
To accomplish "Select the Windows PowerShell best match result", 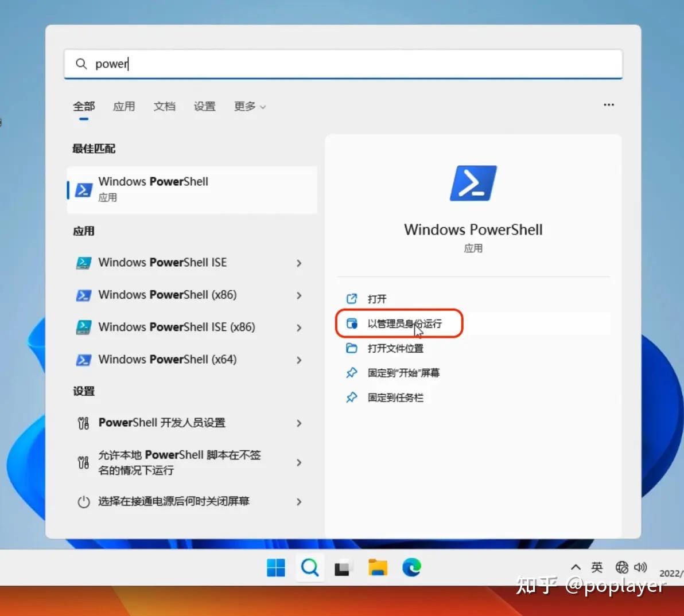I will click(x=192, y=190).
